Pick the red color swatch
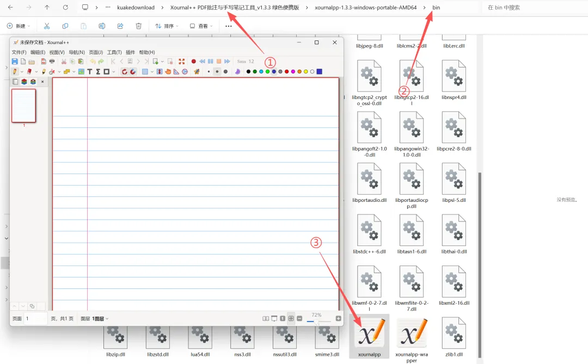Image resolution: width=588 pixels, height=364 pixels. click(x=286, y=72)
